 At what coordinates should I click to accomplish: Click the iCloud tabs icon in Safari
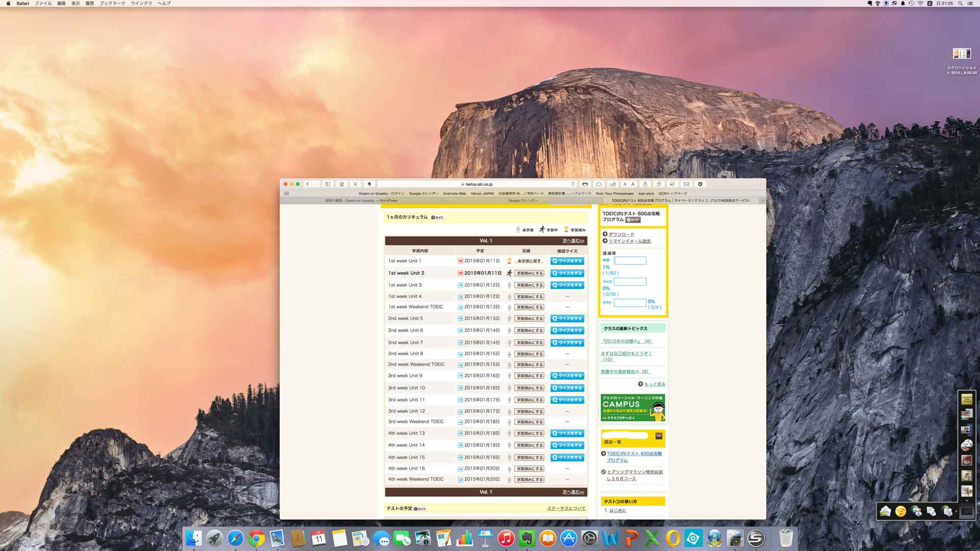point(599,184)
